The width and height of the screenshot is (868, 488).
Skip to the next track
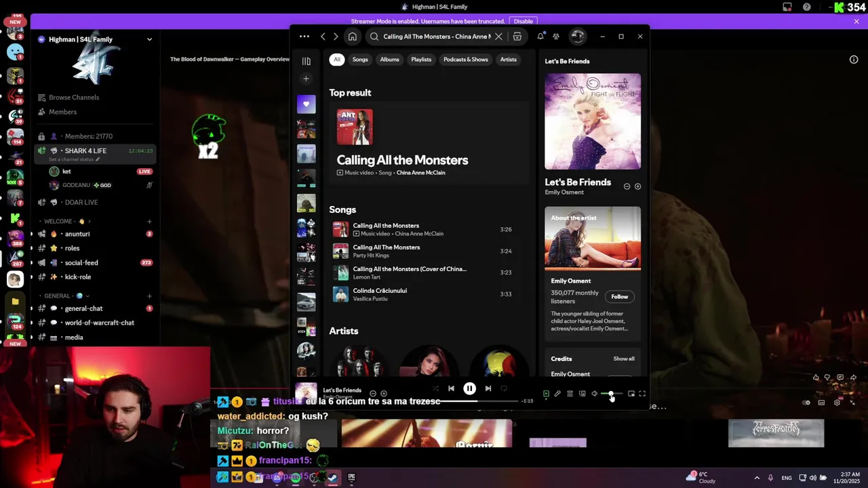point(488,388)
